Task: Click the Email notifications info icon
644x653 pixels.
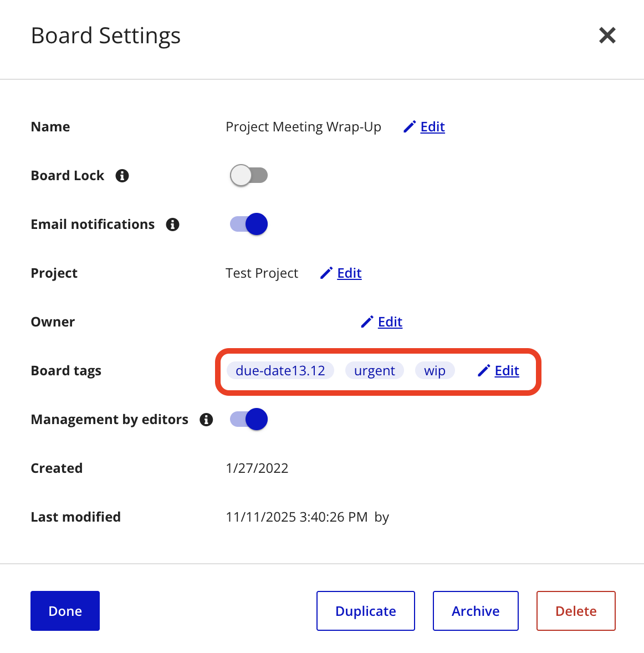Action: tap(172, 225)
